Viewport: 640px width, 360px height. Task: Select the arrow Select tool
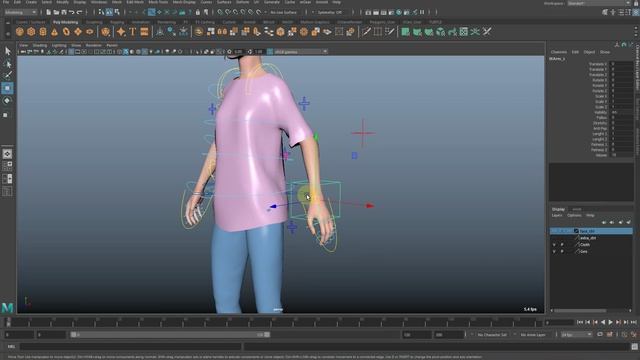point(7,51)
